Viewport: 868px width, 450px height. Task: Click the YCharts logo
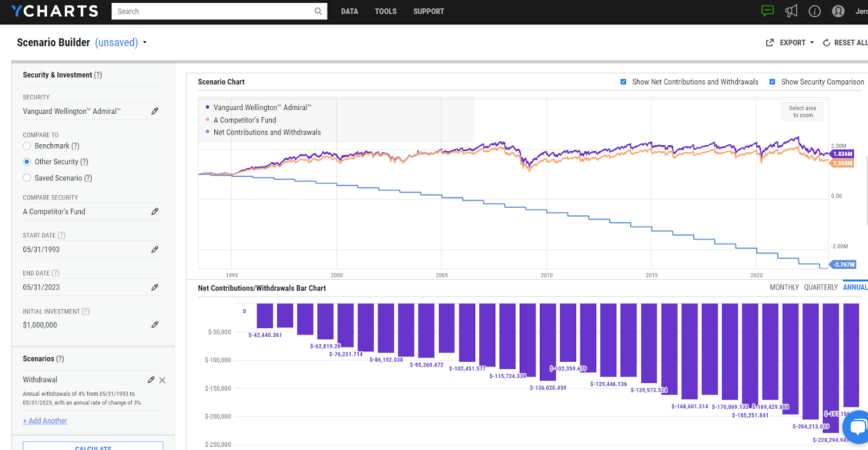tap(55, 11)
